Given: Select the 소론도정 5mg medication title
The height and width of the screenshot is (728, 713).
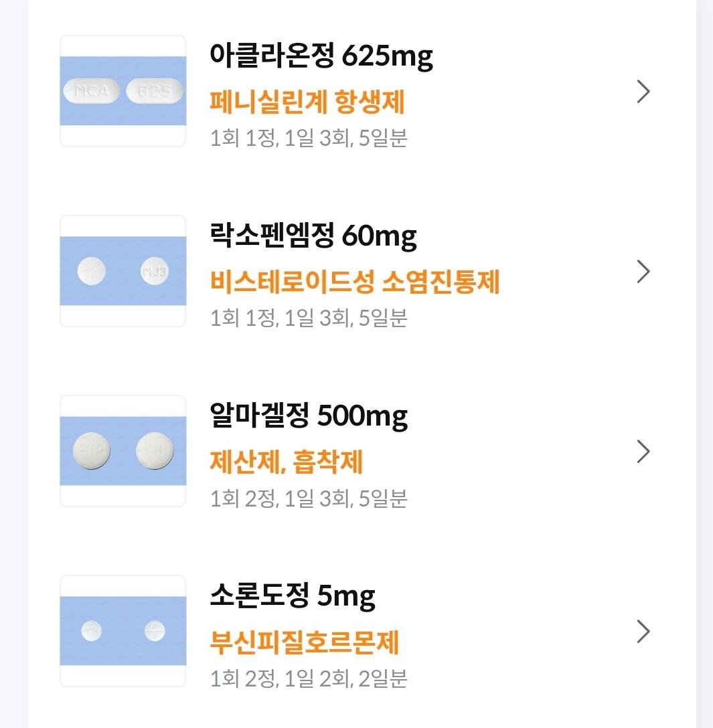Looking at the screenshot, I should click(x=293, y=597).
